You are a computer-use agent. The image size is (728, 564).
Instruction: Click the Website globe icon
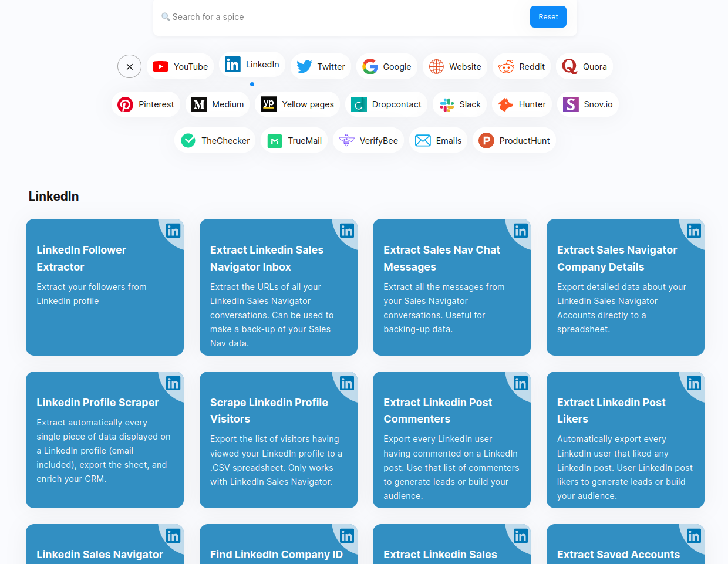click(436, 67)
